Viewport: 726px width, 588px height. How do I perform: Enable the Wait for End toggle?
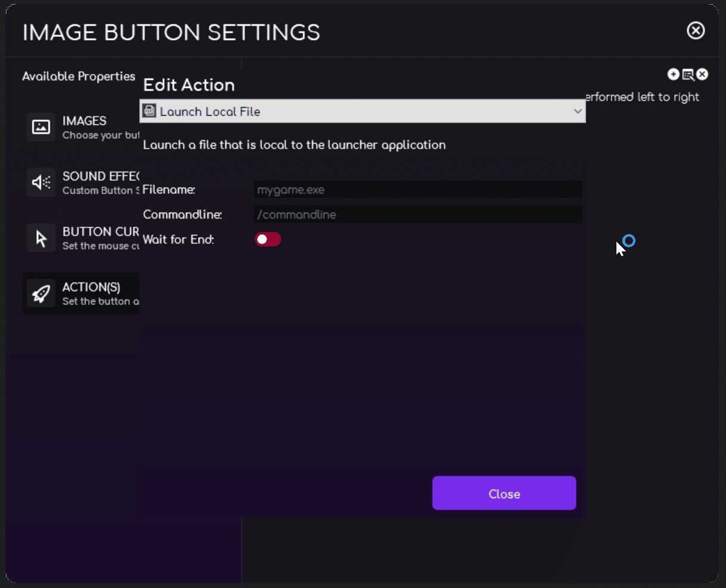(268, 239)
